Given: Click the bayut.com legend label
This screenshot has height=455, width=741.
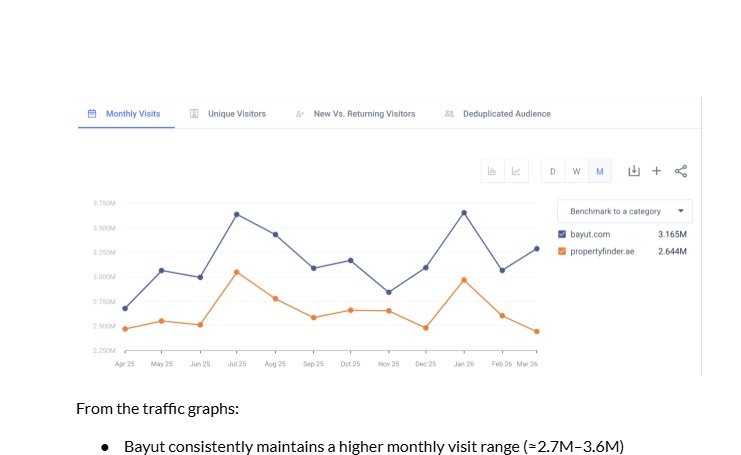Looking at the screenshot, I should pyautogui.click(x=590, y=234).
